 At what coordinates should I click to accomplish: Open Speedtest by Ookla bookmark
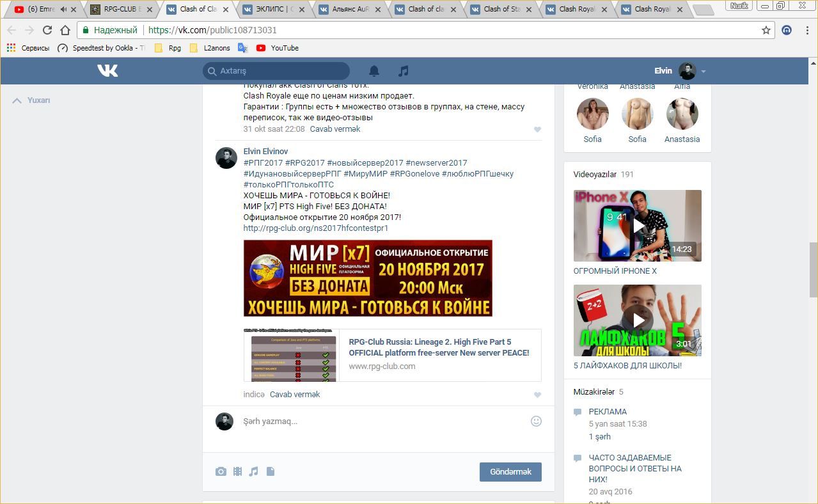(101, 48)
